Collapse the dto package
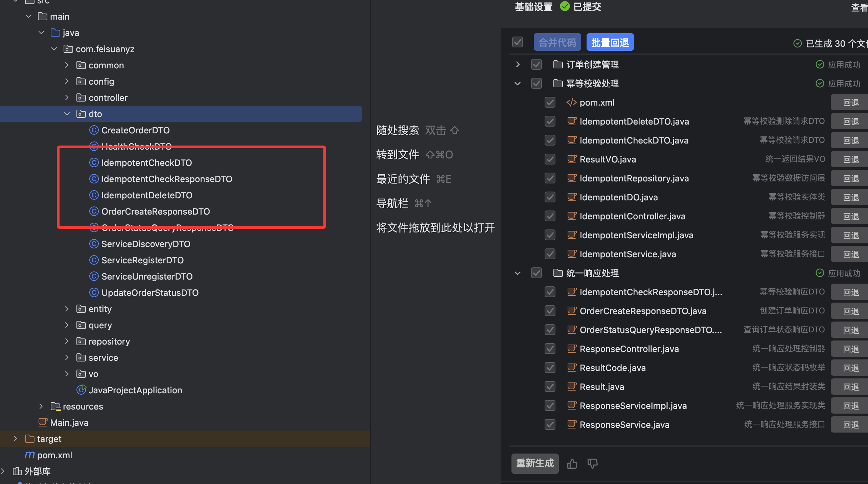The height and width of the screenshot is (484, 868). tap(67, 114)
